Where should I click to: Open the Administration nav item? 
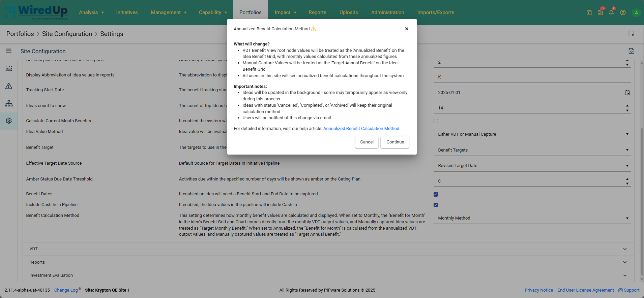(x=387, y=12)
